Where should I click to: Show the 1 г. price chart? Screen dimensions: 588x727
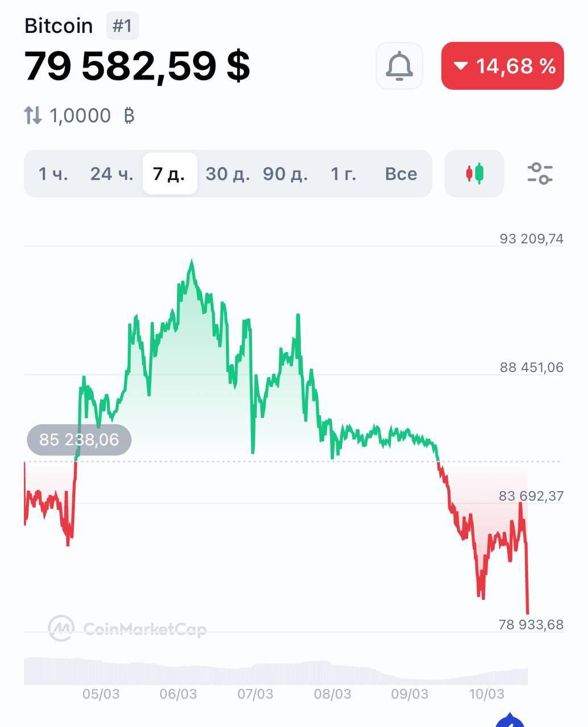tap(344, 174)
